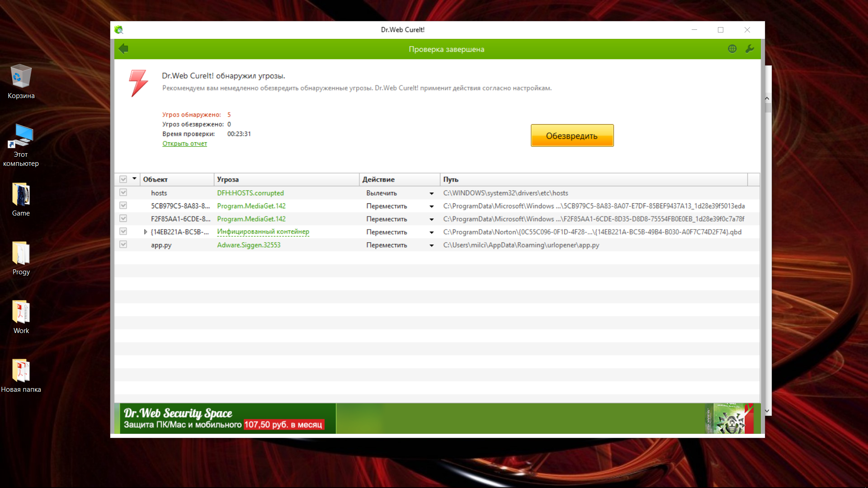Screen dimensions: 868x488
Task: Sort by the Действие column header
Action: pos(400,179)
